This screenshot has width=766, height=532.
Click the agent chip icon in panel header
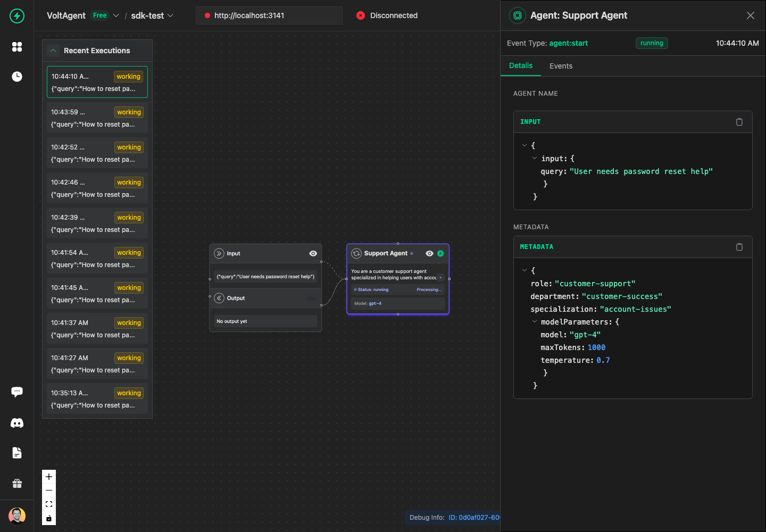pyautogui.click(x=517, y=15)
